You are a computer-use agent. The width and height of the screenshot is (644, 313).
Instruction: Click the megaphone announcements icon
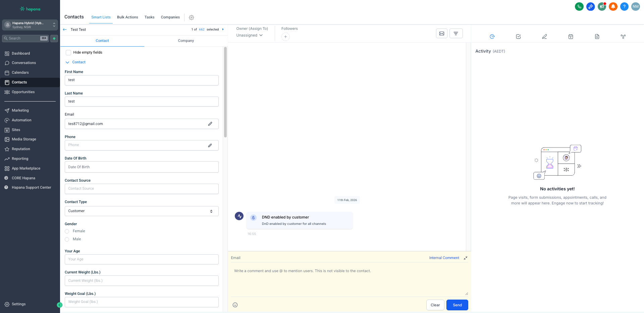[602, 6]
